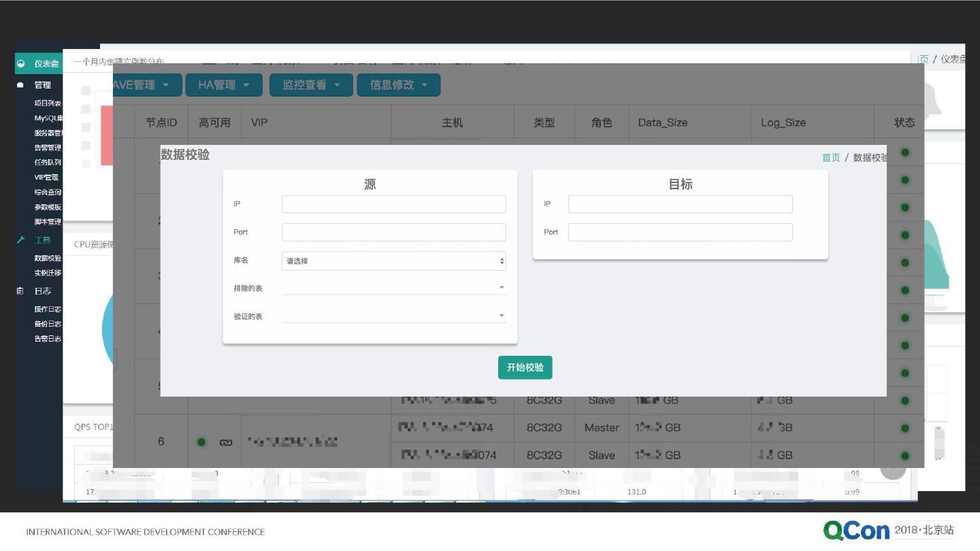
Task: Click the green status dot in the last Slave row
Action: (x=904, y=456)
